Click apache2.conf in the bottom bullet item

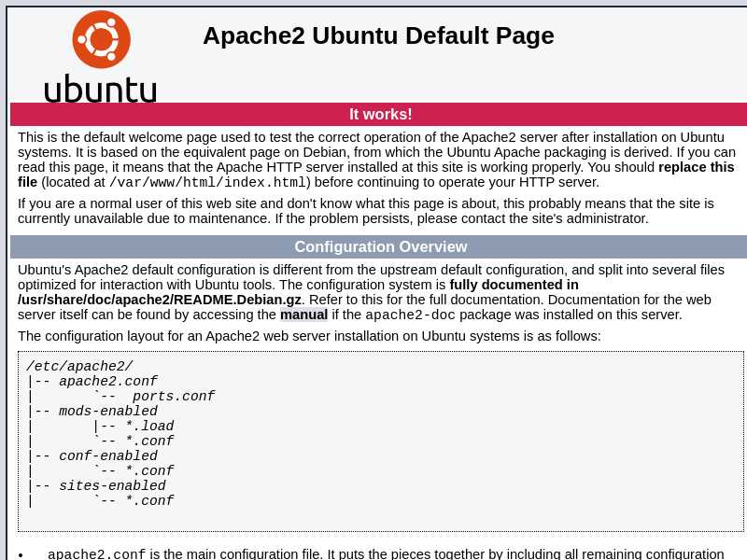coord(96,554)
